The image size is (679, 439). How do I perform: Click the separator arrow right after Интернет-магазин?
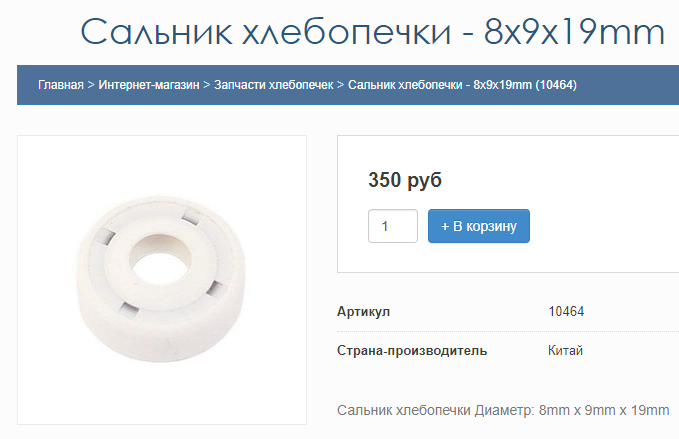coord(207,85)
